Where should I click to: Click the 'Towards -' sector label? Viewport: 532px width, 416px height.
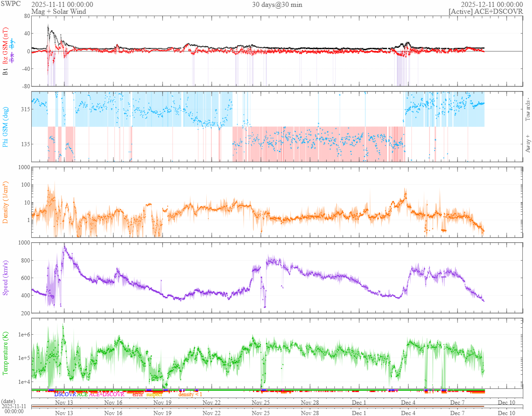point(527,109)
